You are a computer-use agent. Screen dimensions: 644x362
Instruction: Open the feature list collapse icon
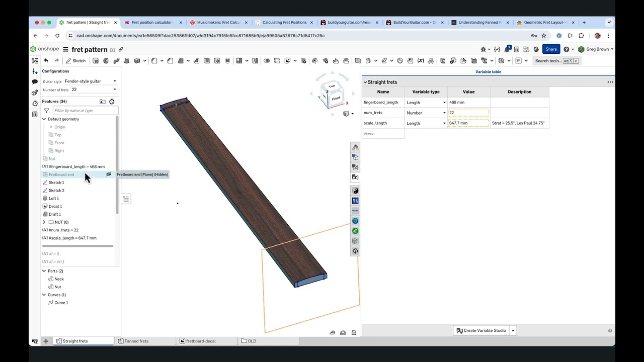click(x=126, y=199)
